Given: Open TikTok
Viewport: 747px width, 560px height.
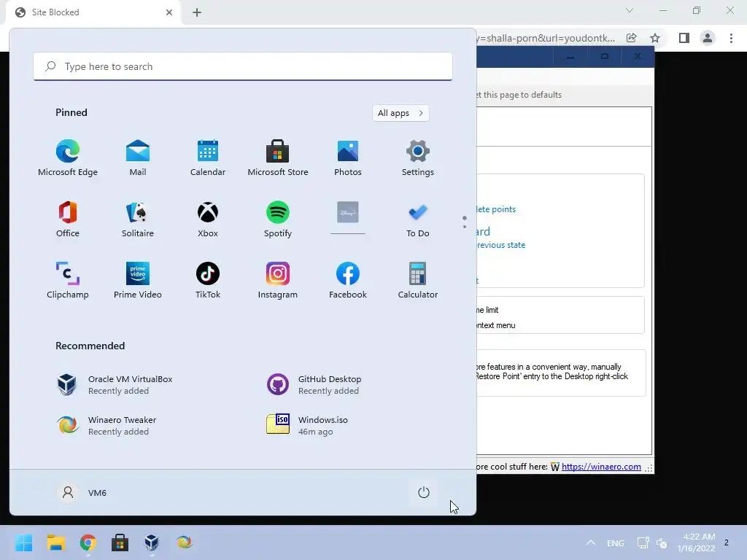Looking at the screenshot, I should 208,280.
